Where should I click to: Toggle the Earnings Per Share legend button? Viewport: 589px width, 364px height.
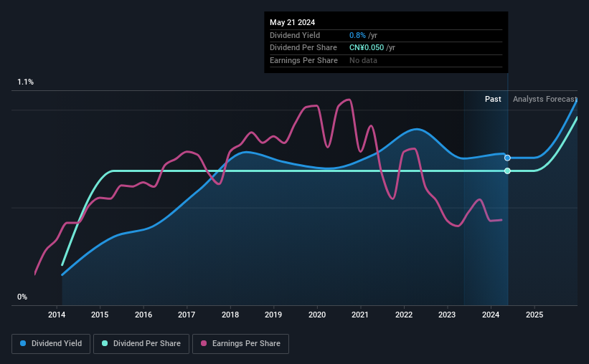(x=240, y=344)
